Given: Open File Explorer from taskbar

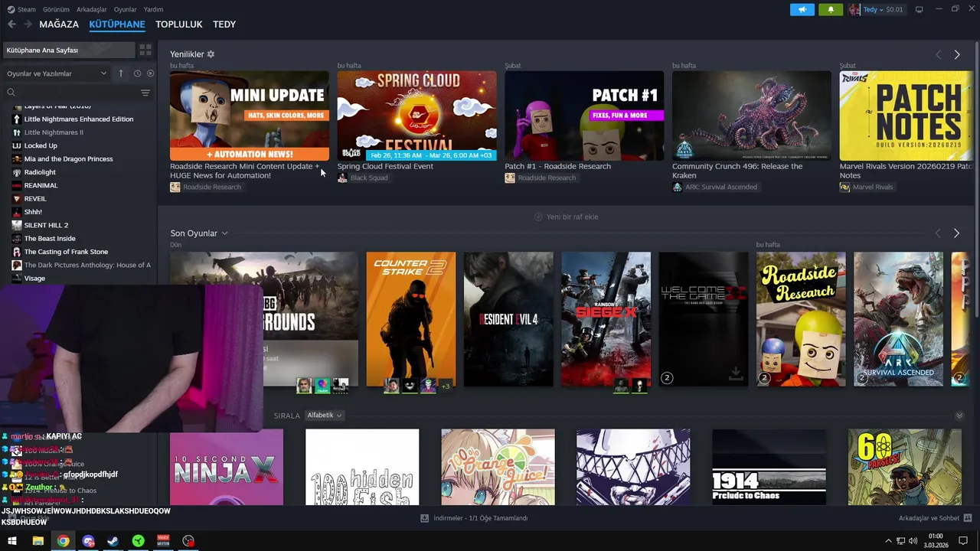Looking at the screenshot, I should (x=38, y=541).
